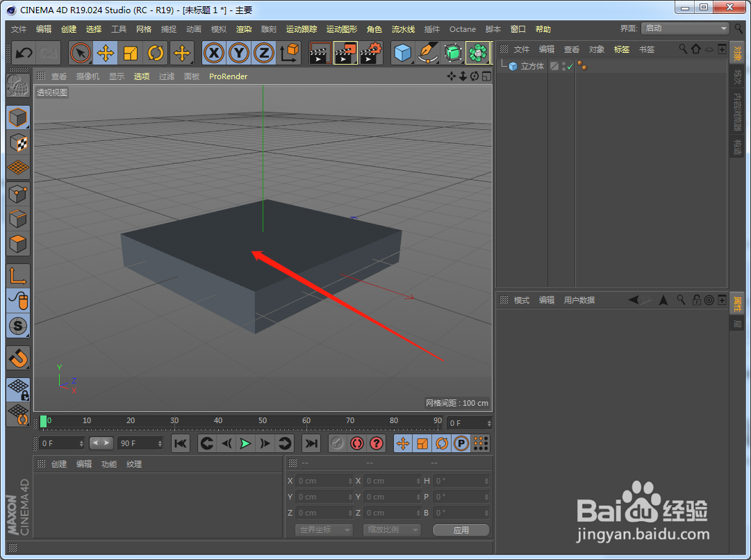The image size is (751, 560).
Task: Toggle the Z axis lock
Action: 263,53
